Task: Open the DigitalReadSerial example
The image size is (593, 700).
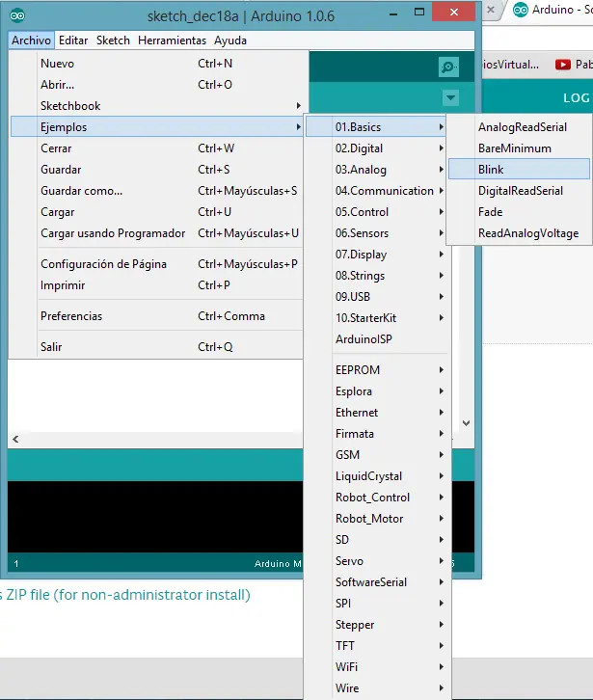Action: 520,191
